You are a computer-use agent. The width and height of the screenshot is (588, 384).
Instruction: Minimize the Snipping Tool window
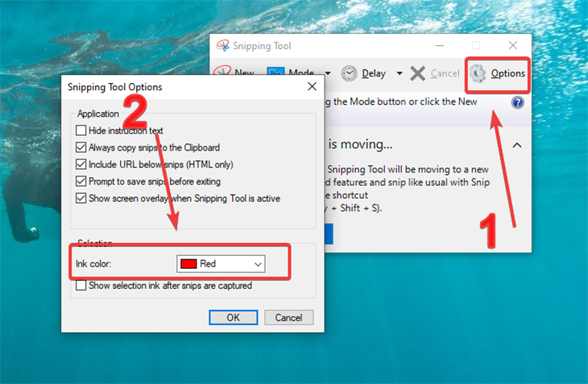440,46
